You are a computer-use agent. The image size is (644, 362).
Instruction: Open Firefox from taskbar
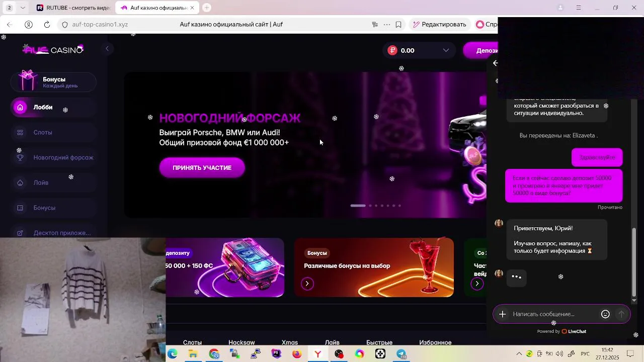(297, 354)
